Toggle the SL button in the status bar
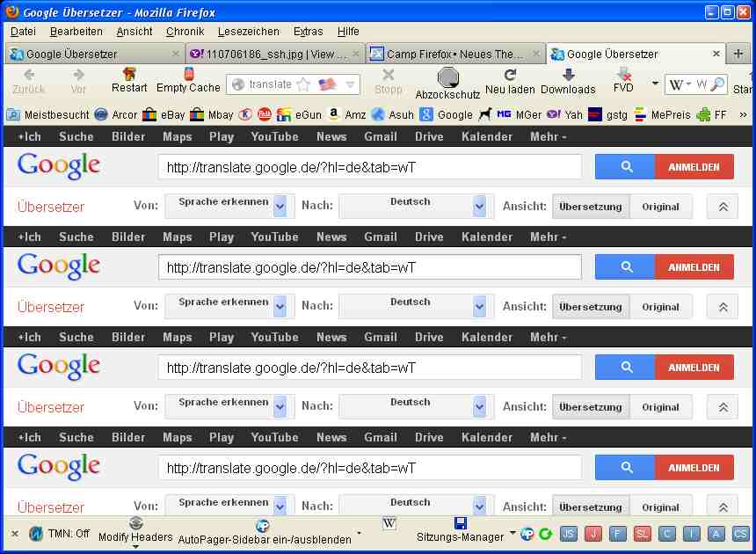756x554 pixels. pos(643,534)
